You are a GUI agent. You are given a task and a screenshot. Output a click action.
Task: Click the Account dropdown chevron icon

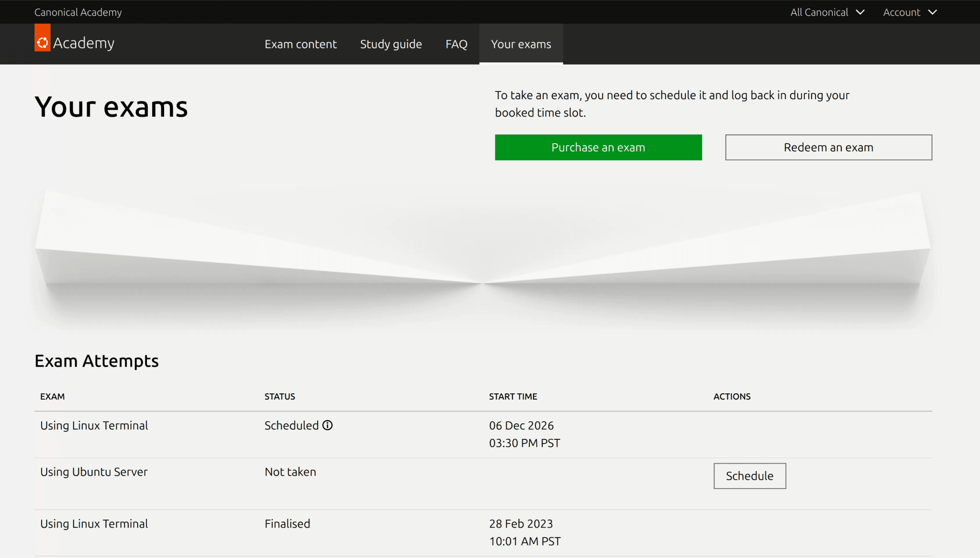pos(934,12)
